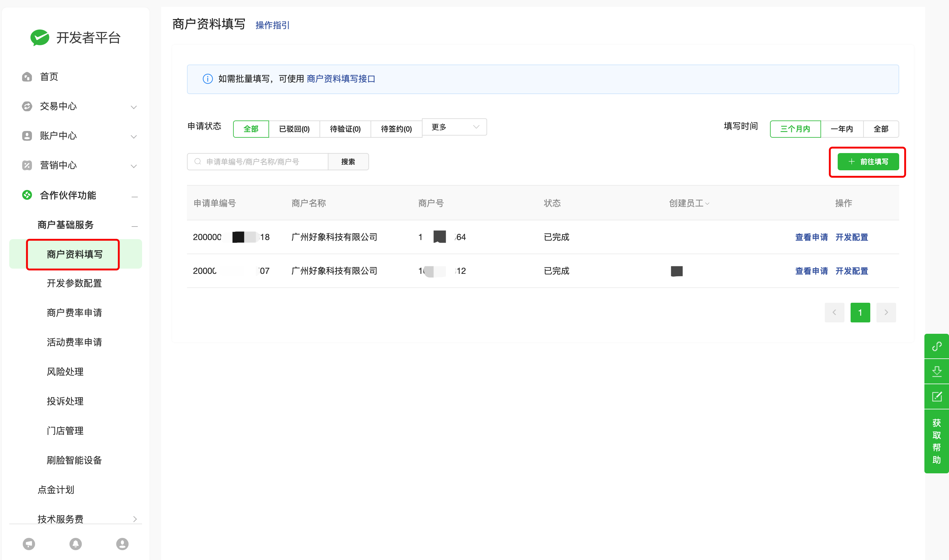This screenshot has height=560, width=949.
Task: Click the 账户中心 sidebar icon
Action: click(27, 136)
